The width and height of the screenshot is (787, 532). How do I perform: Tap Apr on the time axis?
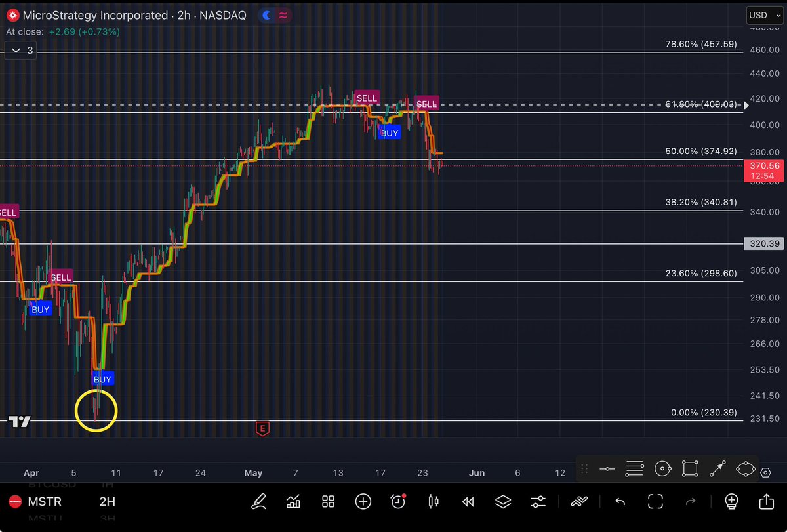tap(31, 472)
